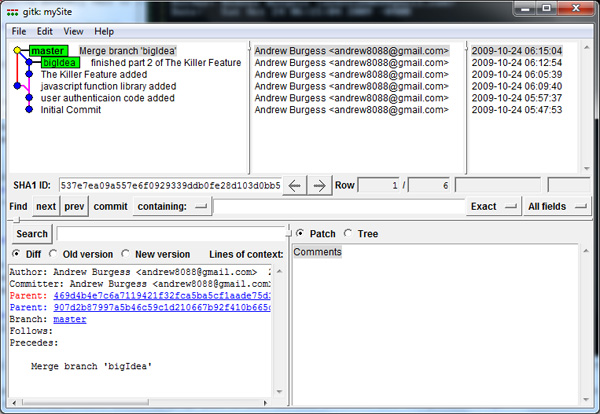Click graph node for 'Initial Commit'
Viewport: 600px width, 414px height.
29,109
